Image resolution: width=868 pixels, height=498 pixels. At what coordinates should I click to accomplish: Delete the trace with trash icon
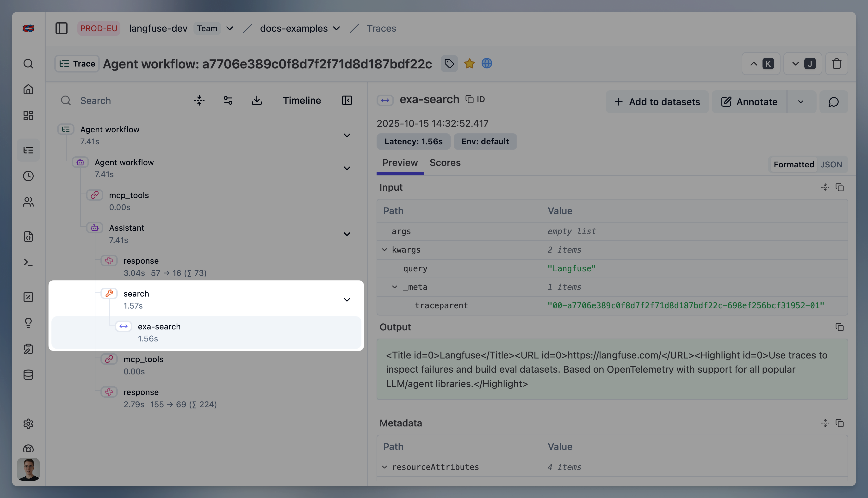pyautogui.click(x=837, y=64)
